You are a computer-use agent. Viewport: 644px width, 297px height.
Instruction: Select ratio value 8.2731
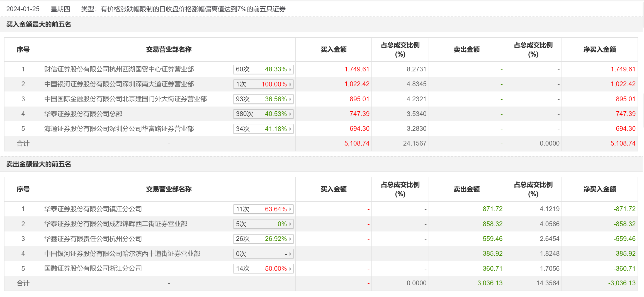click(x=416, y=69)
